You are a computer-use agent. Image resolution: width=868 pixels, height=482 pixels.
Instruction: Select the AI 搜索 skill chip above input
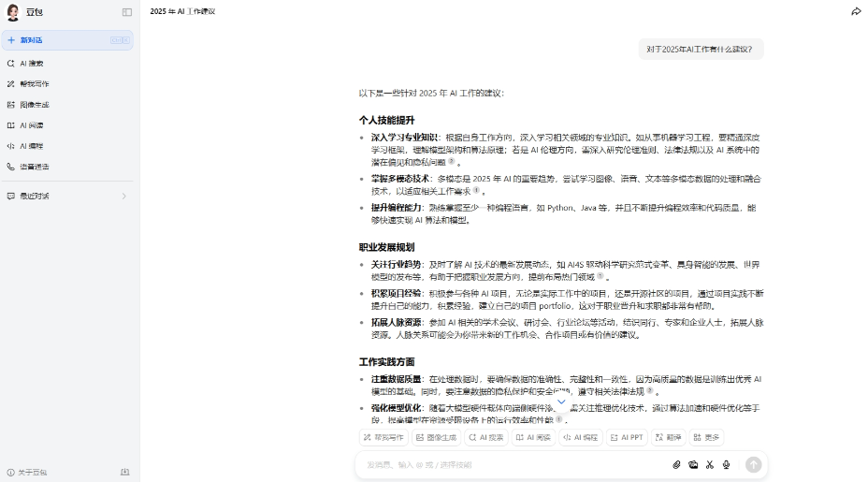click(x=486, y=438)
